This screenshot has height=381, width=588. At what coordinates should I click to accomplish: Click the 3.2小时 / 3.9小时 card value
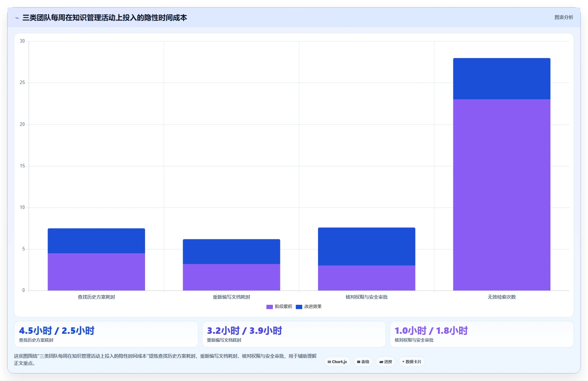click(x=245, y=331)
